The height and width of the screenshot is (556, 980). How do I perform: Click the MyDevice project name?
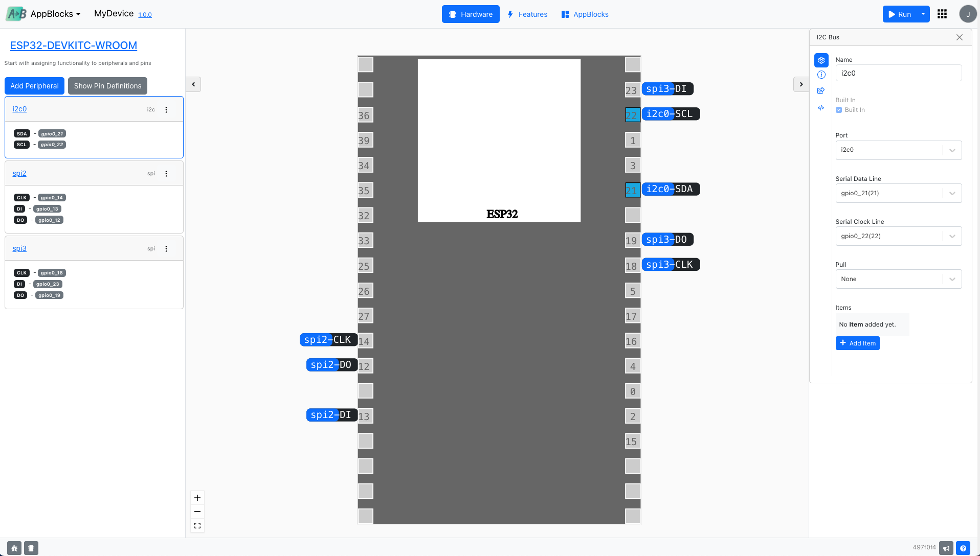click(x=114, y=14)
